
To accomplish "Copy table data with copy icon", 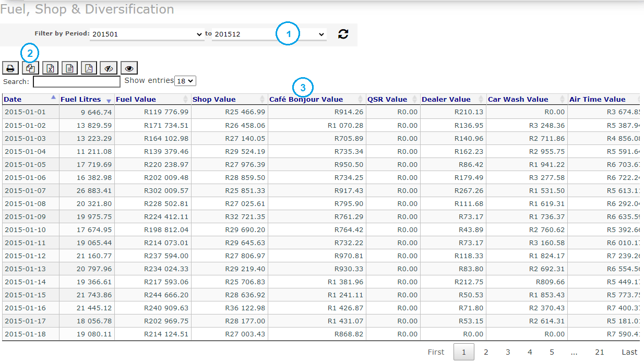I will click(x=30, y=68).
